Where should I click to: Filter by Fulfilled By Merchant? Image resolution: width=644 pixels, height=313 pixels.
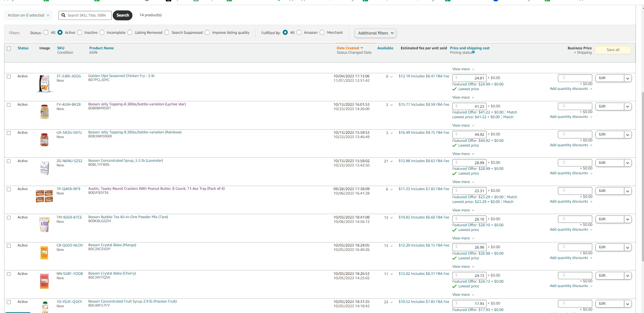(322, 32)
